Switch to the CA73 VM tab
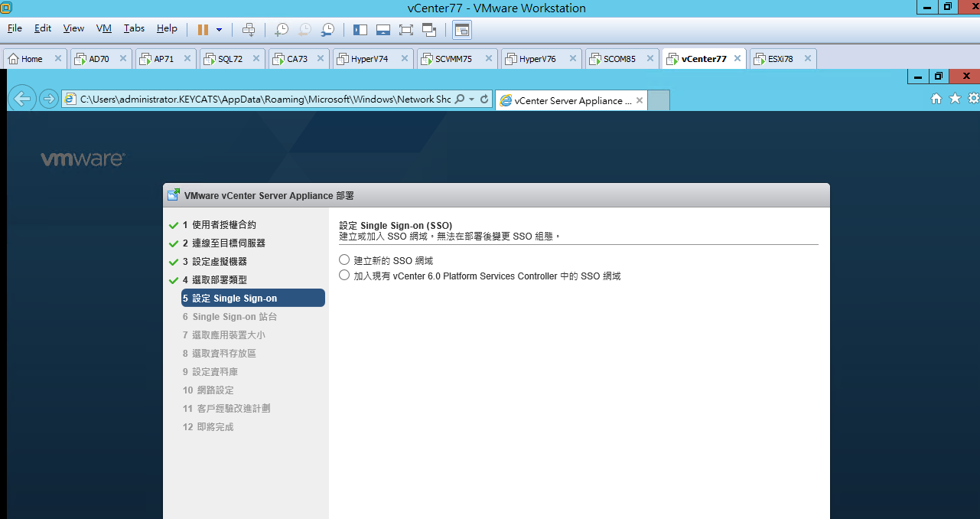This screenshot has width=980, height=519. [297, 59]
